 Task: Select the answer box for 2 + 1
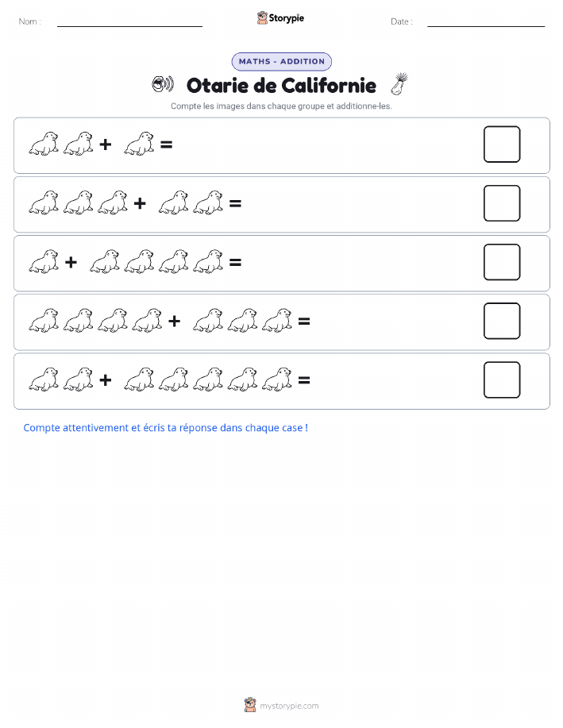tap(502, 144)
